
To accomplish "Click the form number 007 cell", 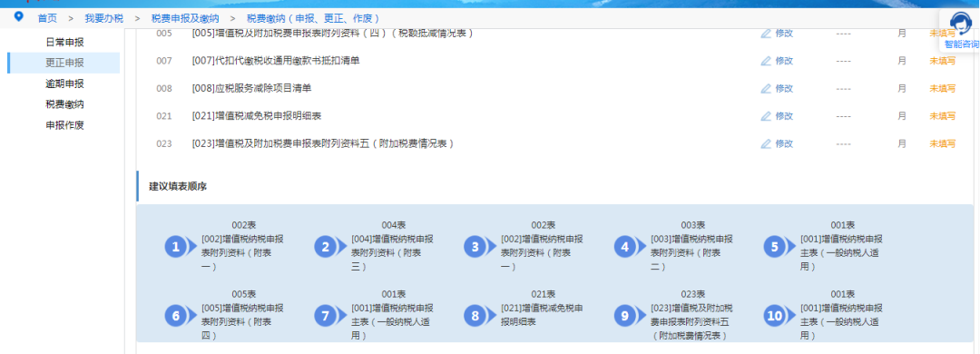I will 163,61.
